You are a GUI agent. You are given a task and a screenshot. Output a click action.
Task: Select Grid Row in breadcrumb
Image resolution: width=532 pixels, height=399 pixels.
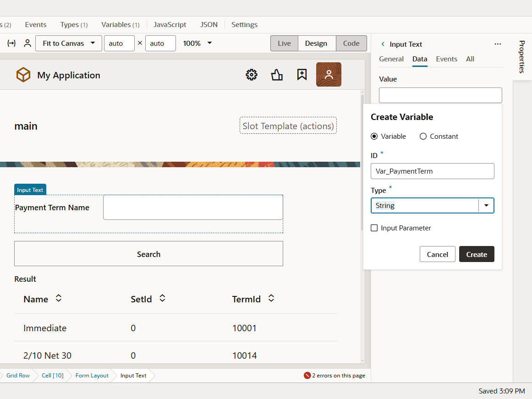(18, 375)
